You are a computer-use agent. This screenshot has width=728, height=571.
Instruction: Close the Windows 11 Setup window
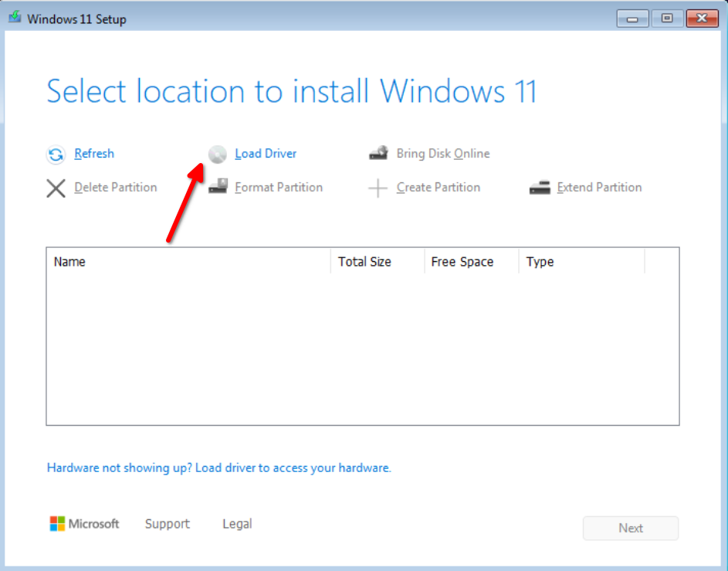(702, 19)
